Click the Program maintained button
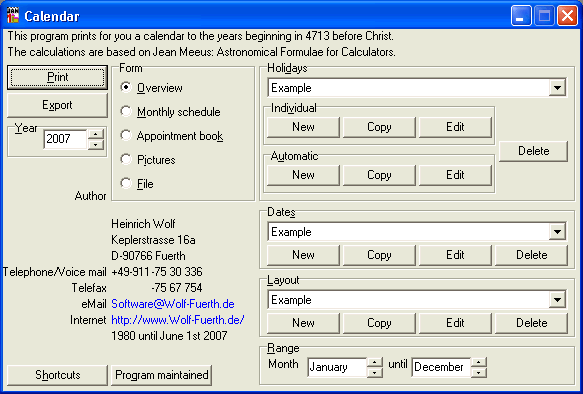This screenshot has height=394, width=583. coord(161,375)
